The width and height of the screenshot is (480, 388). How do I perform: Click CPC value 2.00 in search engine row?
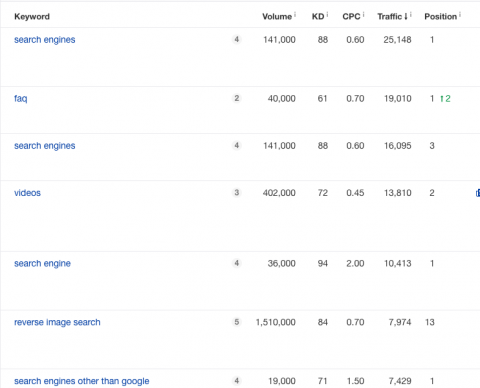tap(355, 264)
